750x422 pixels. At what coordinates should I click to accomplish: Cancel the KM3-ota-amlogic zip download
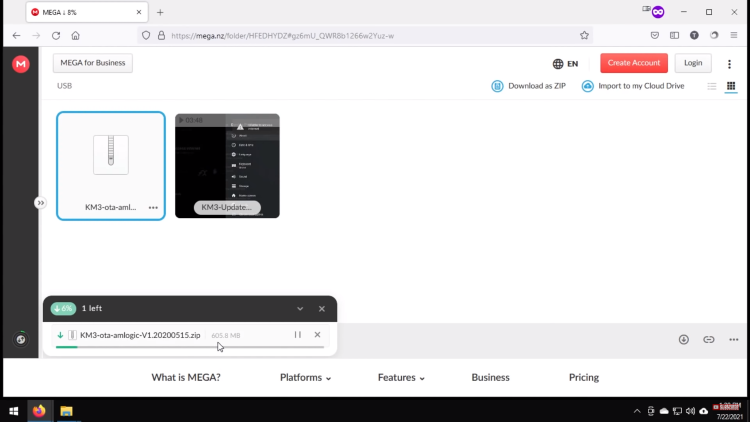317,335
